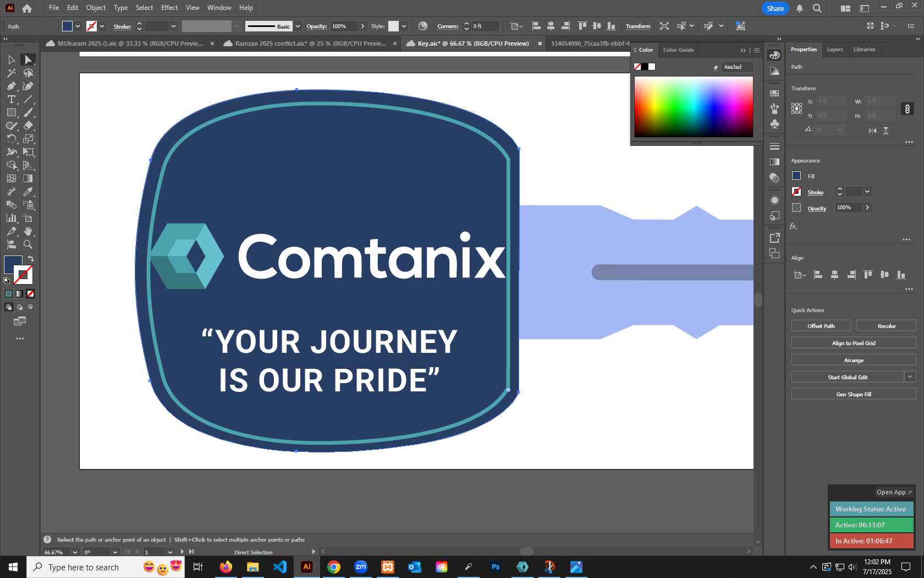Toggle Draw Inside mode

pos(31,307)
